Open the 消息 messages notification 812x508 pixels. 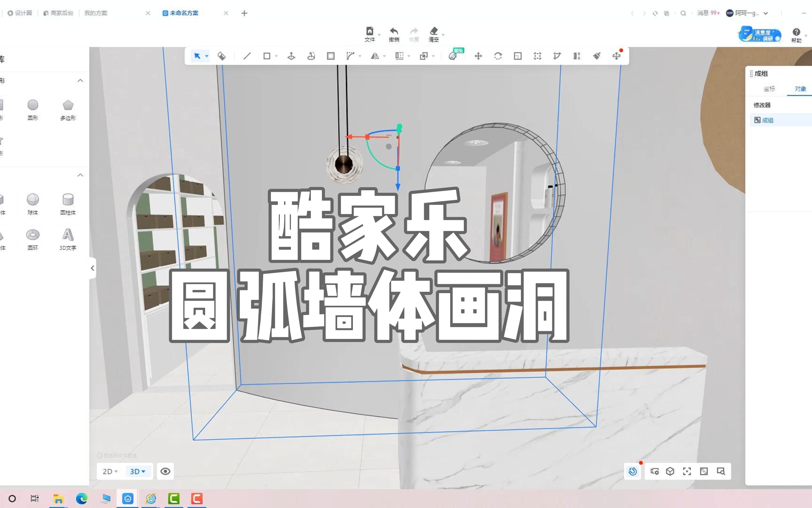coord(708,13)
